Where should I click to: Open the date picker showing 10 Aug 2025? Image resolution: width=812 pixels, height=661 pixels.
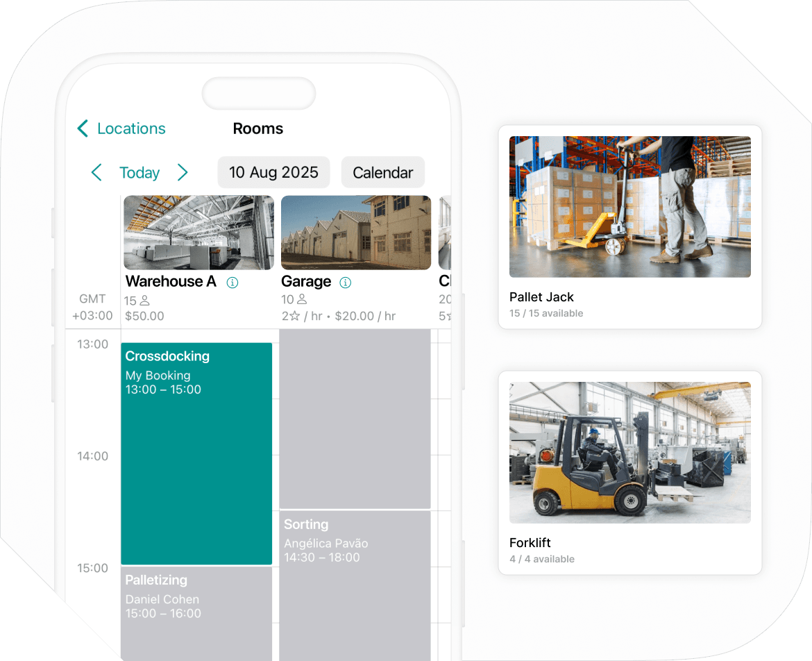point(273,172)
